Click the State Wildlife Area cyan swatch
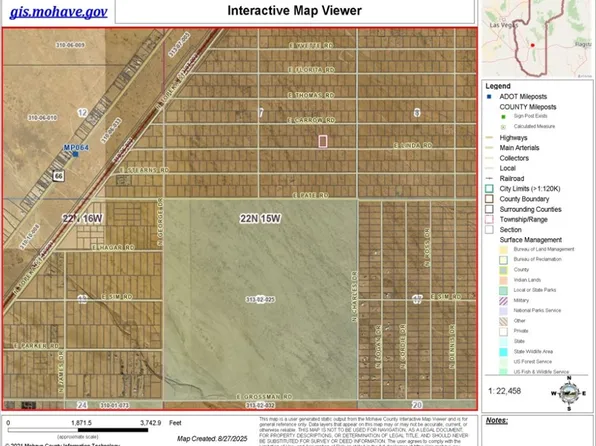Viewport: 596px width, 446px height. pyautogui.click(x=503, y=352)
